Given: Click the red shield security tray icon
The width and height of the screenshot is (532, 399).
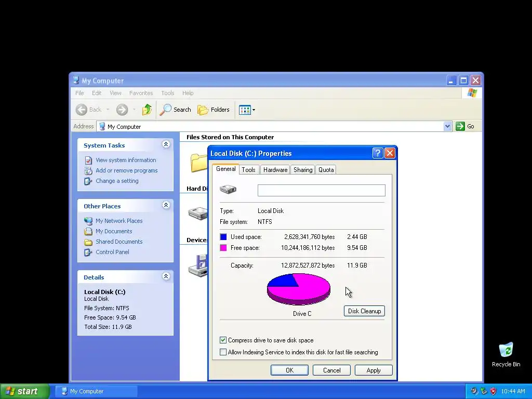Looking at the screenshot, I should coord(494,391).
